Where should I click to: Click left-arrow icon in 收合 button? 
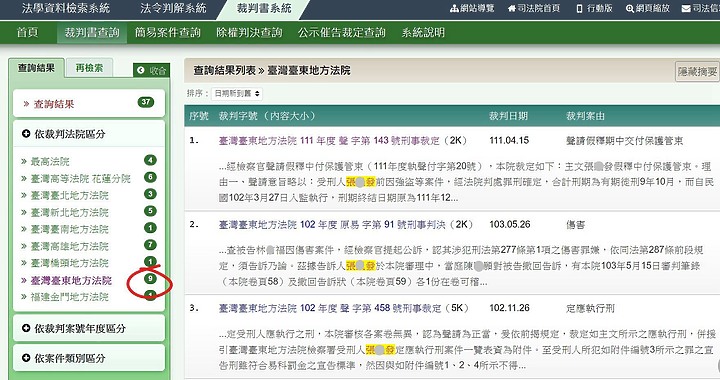141,70
